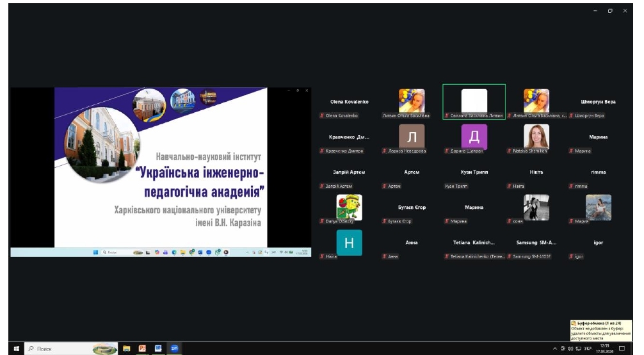This screenshot has height=355, width=644.
Task: Switch the УКР keyboard language indicator
Action: click(588, 349)
